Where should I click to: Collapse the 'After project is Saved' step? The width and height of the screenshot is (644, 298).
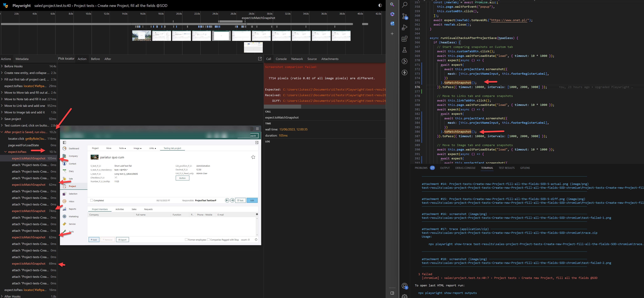(x=2, y=132)
